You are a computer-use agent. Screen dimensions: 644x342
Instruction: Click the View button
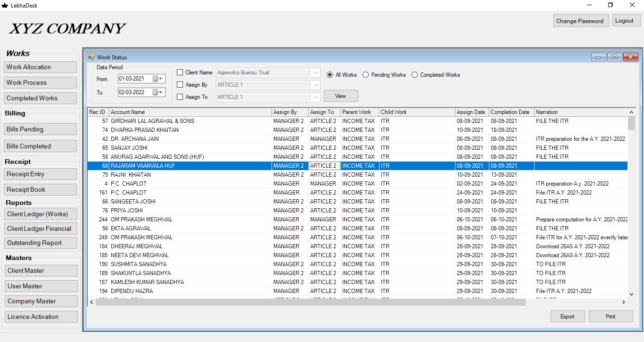341,96
